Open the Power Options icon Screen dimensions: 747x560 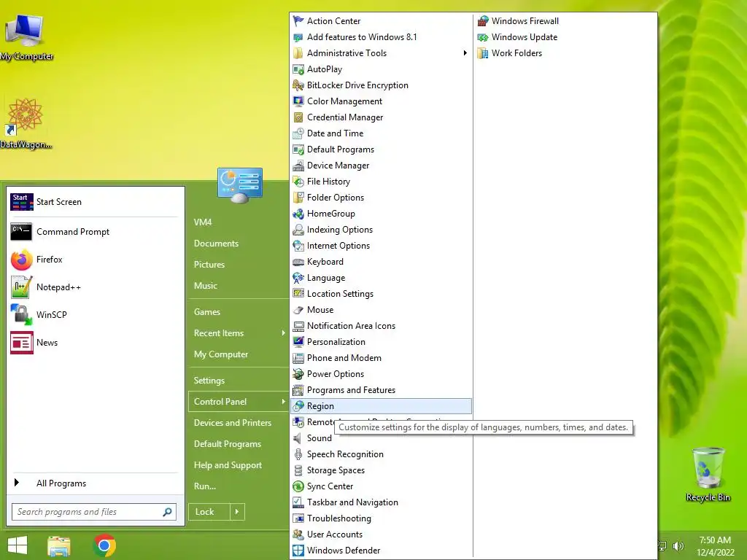click(298, 374)
